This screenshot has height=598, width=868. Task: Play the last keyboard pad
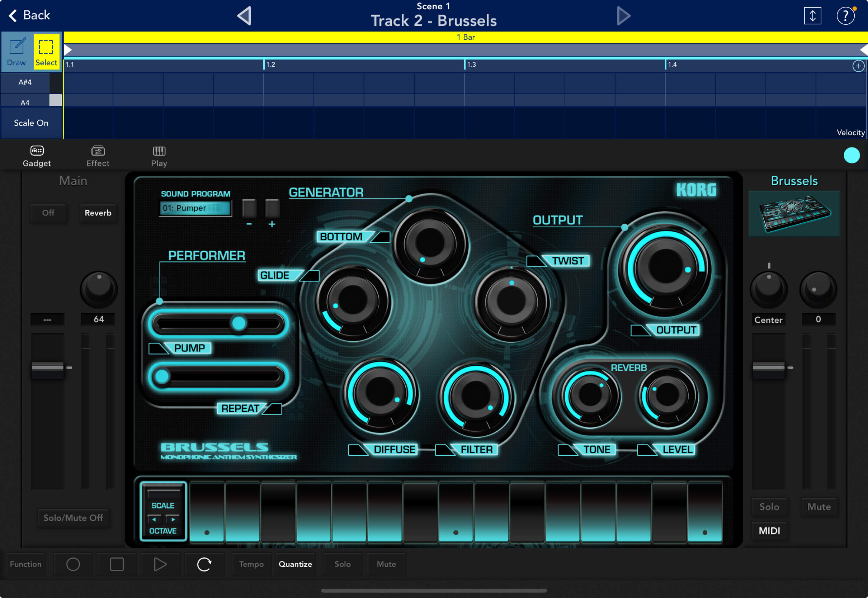click(x=704, y=512)
